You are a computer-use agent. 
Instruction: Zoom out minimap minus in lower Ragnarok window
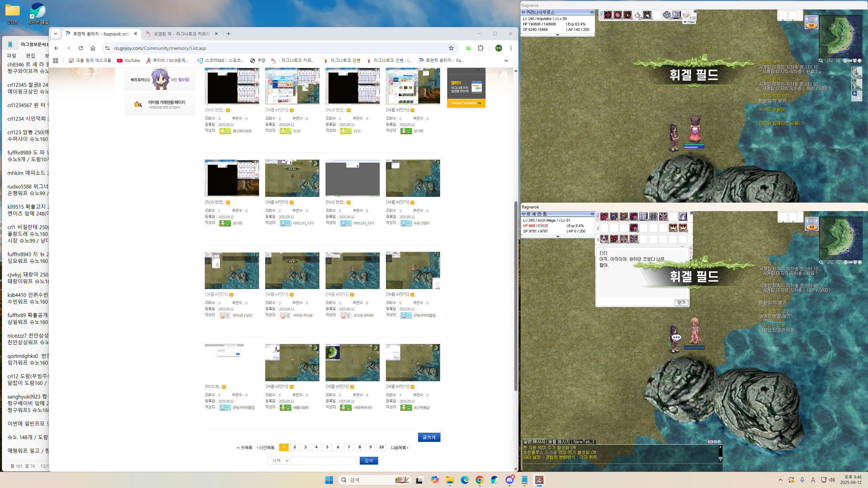[x=850, y=262]
